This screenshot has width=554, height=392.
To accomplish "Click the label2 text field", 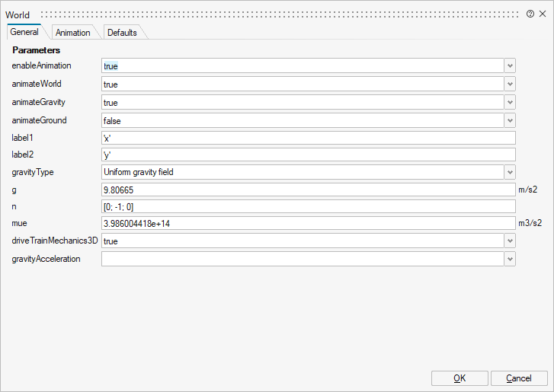I will coord(309,155).
